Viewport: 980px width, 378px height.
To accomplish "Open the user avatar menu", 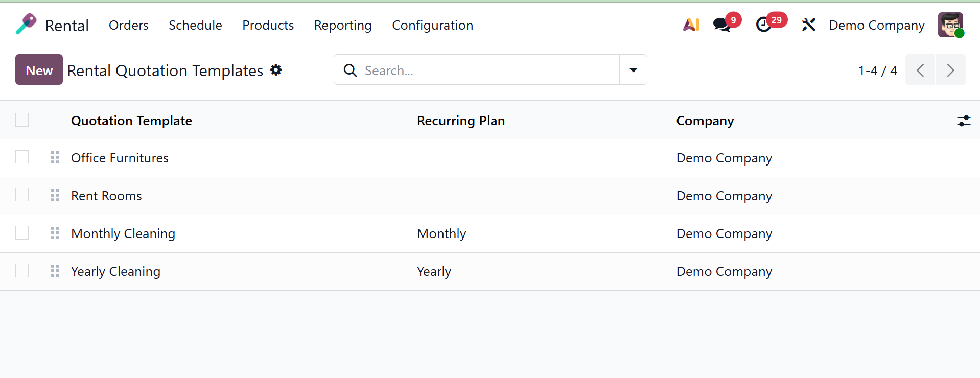I will pyautogui.click(x=950, y=25).
